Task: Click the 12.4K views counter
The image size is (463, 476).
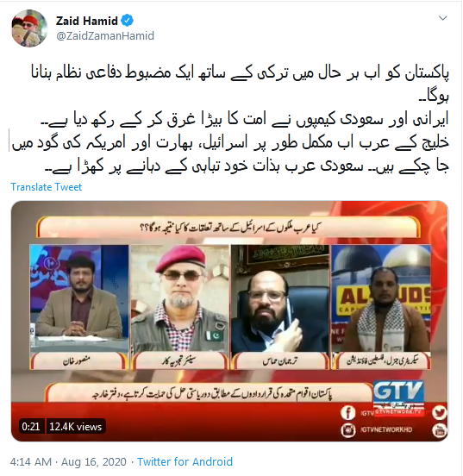Action: point(76,427)
